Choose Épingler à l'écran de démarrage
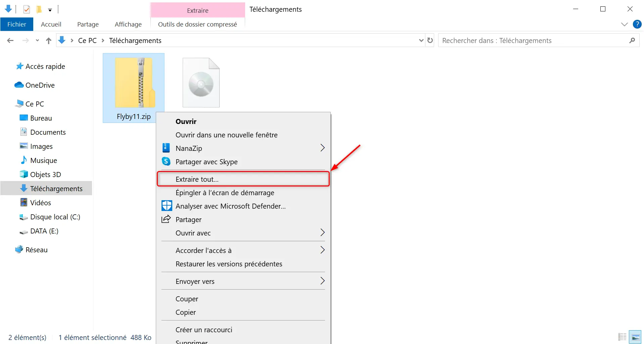The image size is (644, 344). click(243, 192)
